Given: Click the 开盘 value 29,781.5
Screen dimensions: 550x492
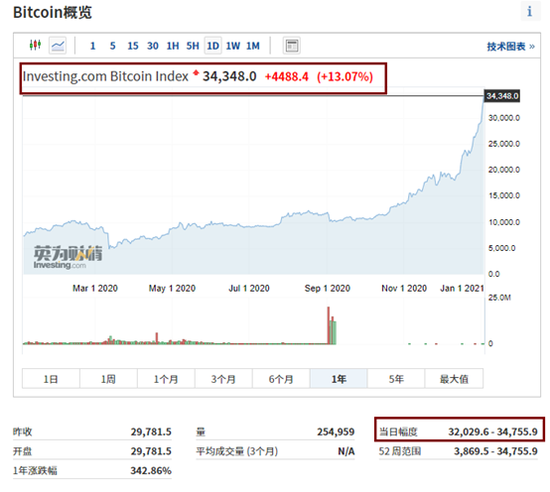Looking at the screenshot, I should tap(151, 451).
